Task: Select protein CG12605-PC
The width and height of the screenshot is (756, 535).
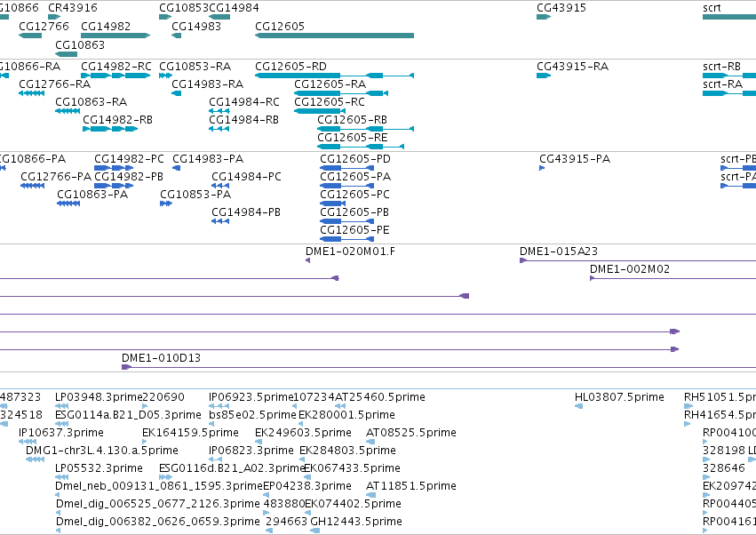Action: point(354,195)
